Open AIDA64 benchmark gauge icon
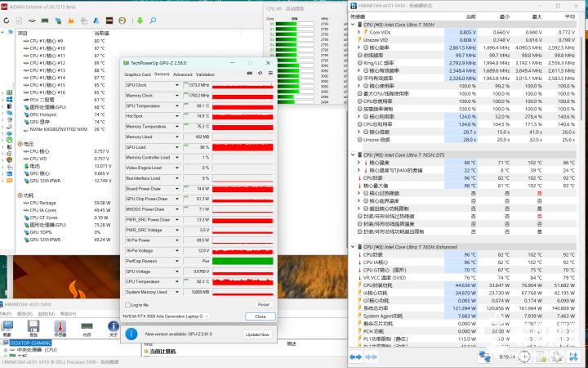The image size is (588, 368). [x=122, y=20]
